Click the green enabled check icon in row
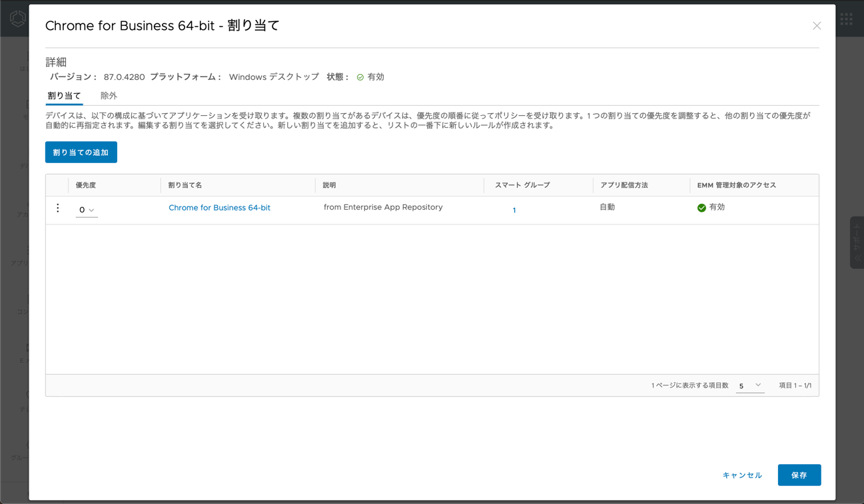Viewport: 864px width, 504px height. 701,208
